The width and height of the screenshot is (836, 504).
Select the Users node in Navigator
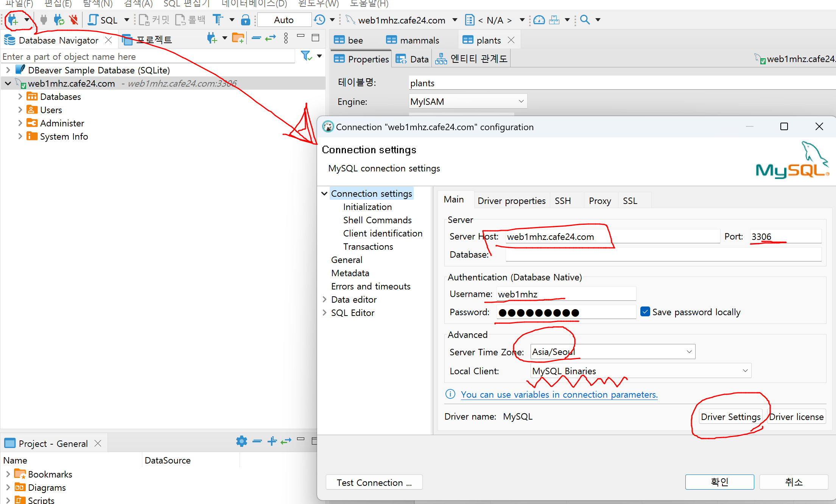[51, 110]
